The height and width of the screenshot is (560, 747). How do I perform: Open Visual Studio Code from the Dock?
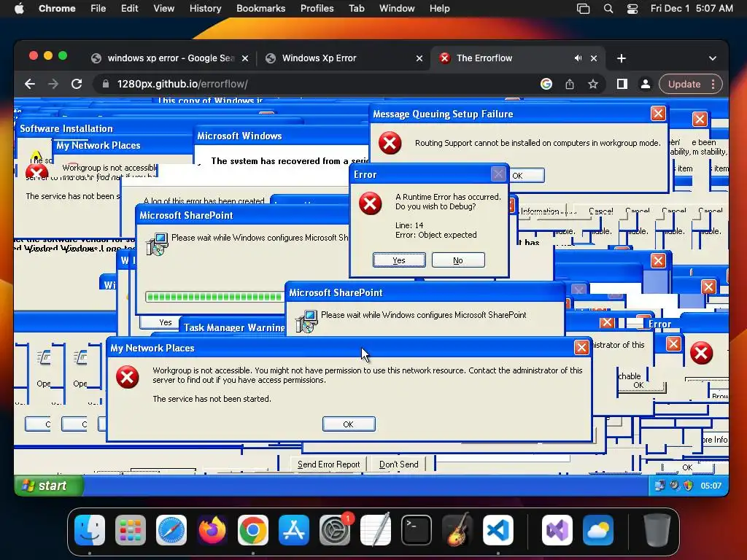click(x=498, y=530)
